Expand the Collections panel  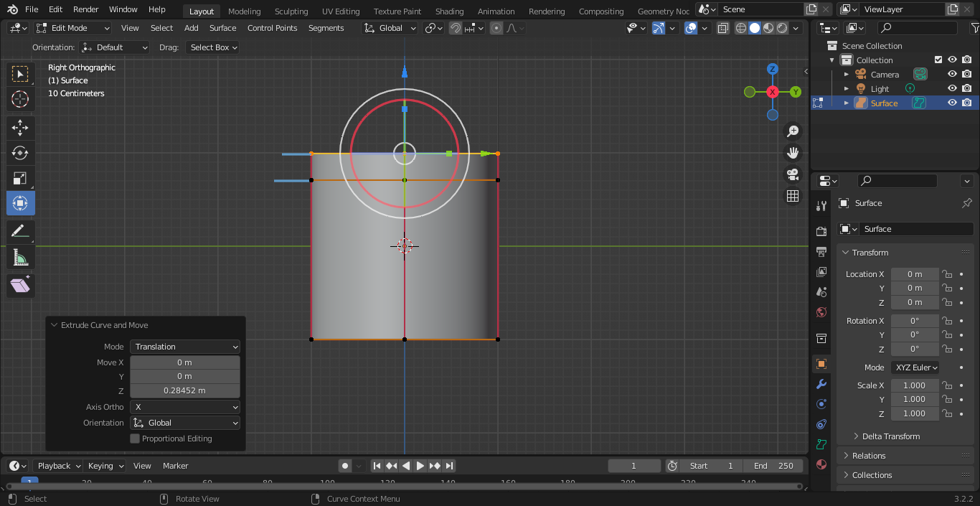(872, 475)
